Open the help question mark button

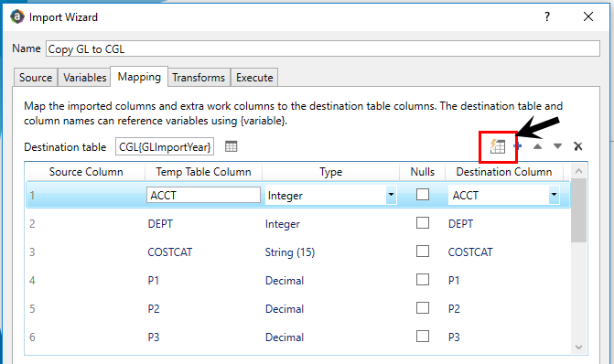coord(547,16)
